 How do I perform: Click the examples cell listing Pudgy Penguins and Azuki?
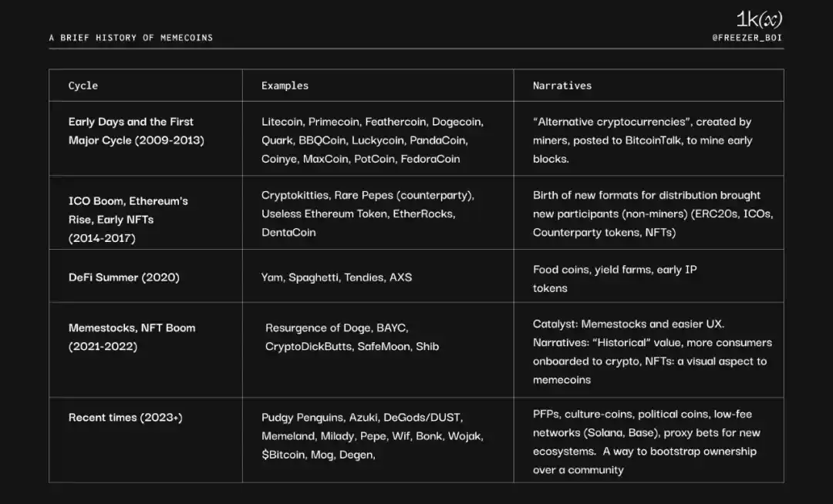pyautogui.click(x=373, y=436)
